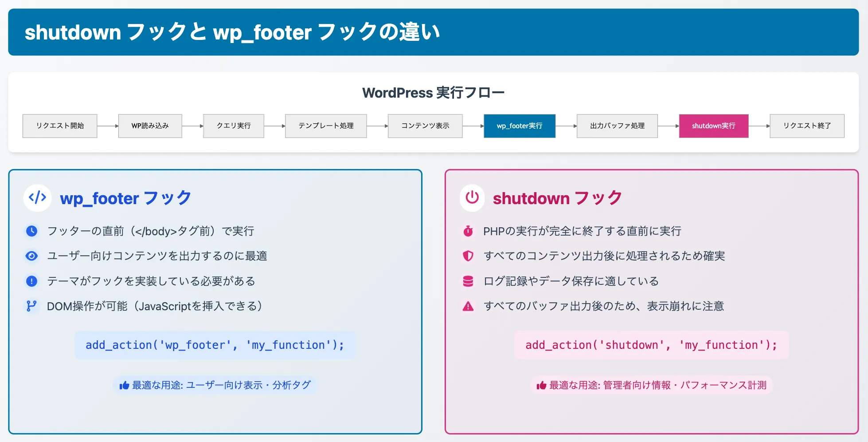Click the 最適な用途: ユーザー向け表示・分析タグ badge

[215, 385]
